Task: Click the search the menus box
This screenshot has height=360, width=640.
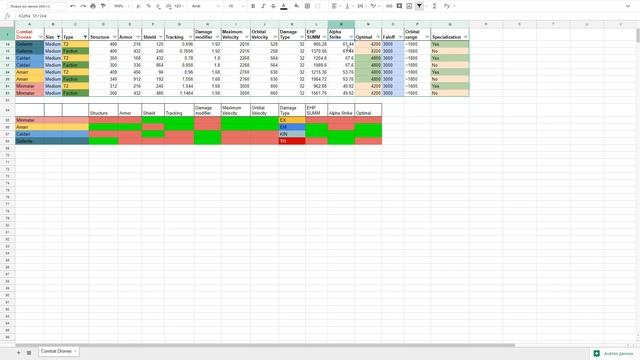Action: coord(37,6)
